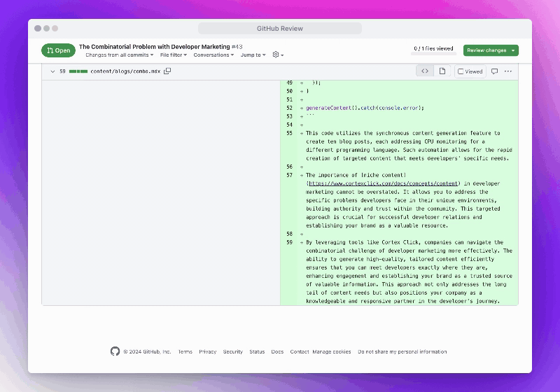Click the GitHub Review window title bar

(x=280, y=29)
